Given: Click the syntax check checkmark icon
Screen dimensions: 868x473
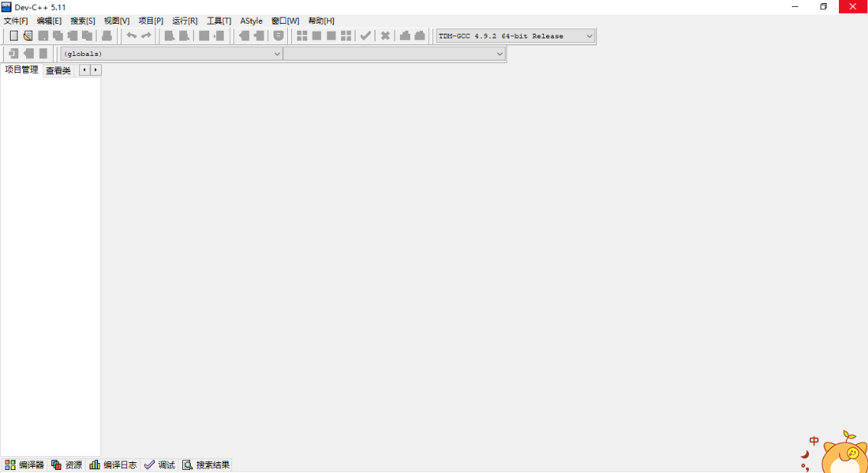Looking at the screenshot, I should (x=366, y=36).
